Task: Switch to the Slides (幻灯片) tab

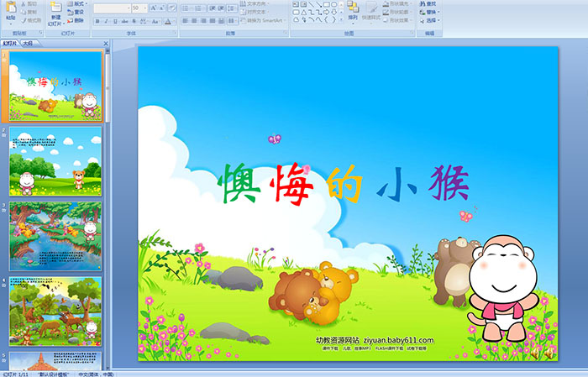Action: point(10,42)
